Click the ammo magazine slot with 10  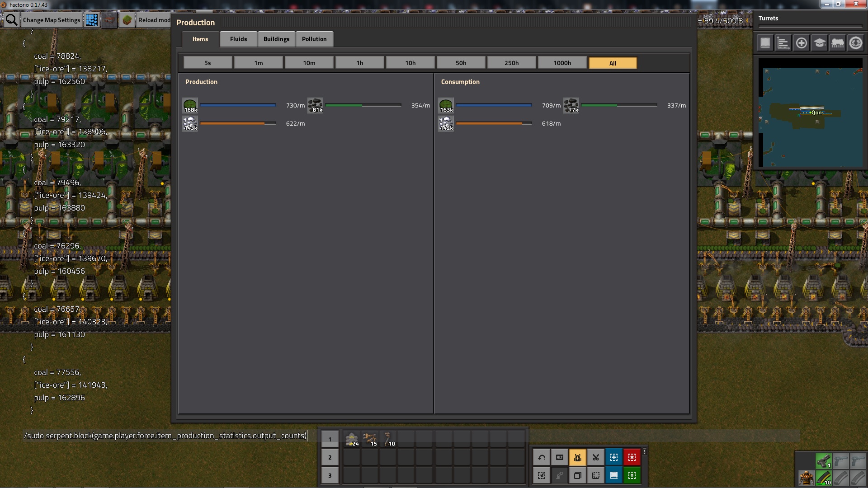pyautogui.click(x=824, y=478)
